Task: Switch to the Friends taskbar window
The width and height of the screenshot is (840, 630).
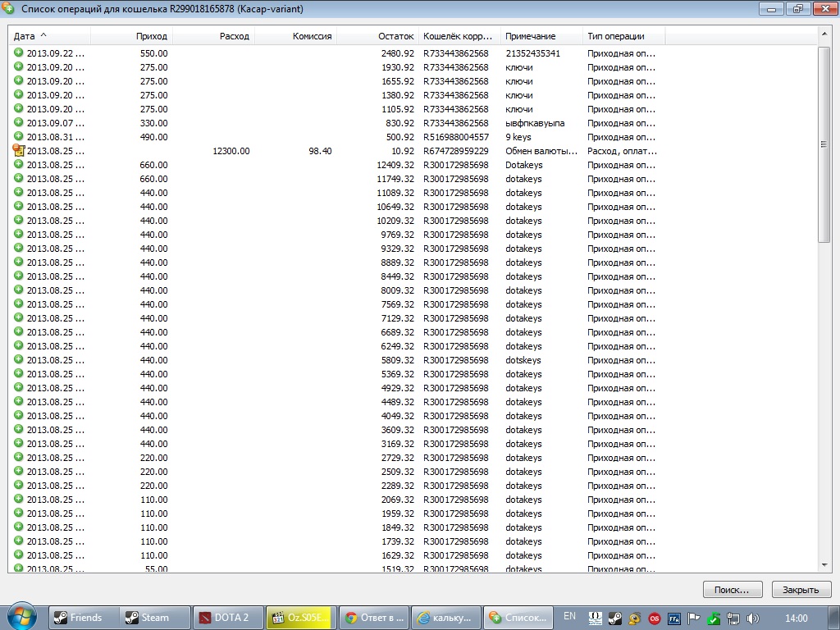Action: click(84, 618)
